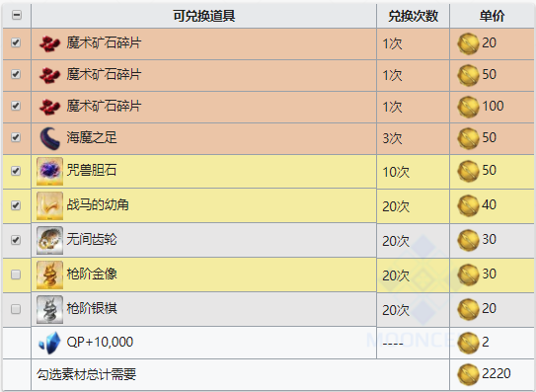Click the coin icon in the 枪阶银棋 row
Viewport: 536px width, 392px height.
coord(468,309)
